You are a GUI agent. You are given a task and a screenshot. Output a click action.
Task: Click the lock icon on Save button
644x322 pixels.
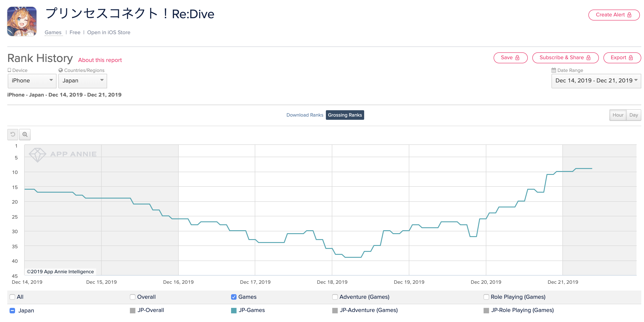518,58
